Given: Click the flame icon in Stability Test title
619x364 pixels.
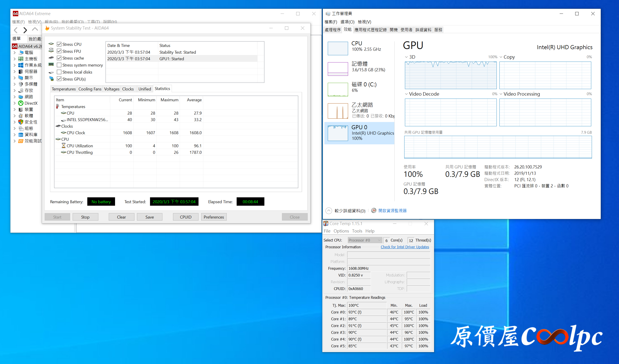Looking at the screenshot, I should (47, 28).
